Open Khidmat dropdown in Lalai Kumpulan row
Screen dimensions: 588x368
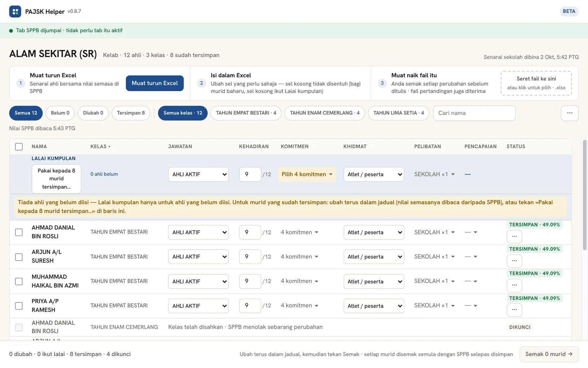click(x=374, y=174)
